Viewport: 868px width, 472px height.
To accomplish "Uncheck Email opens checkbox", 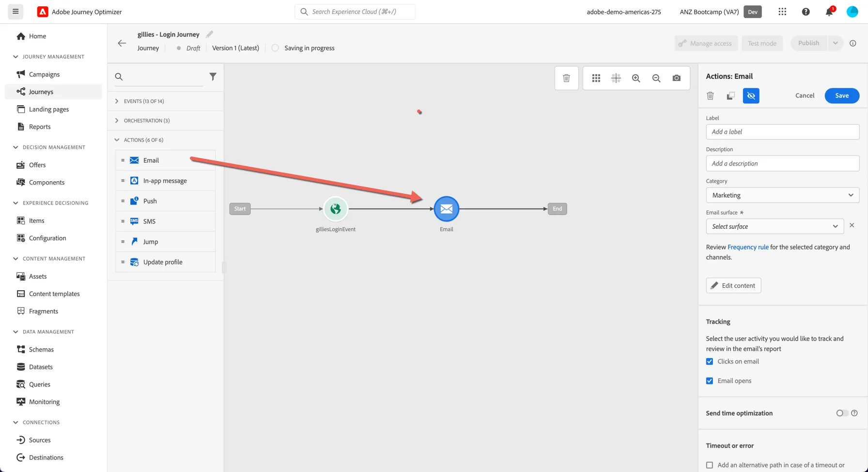I will 710,381.
